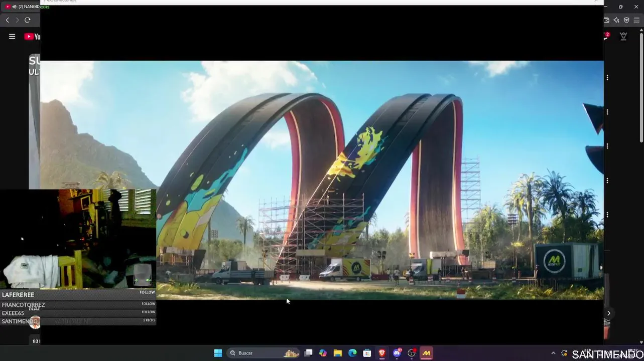The height and width of the screenshot is (361, 644).
Task: Open the YouTube account avatar icon
Action: (623, 37)
